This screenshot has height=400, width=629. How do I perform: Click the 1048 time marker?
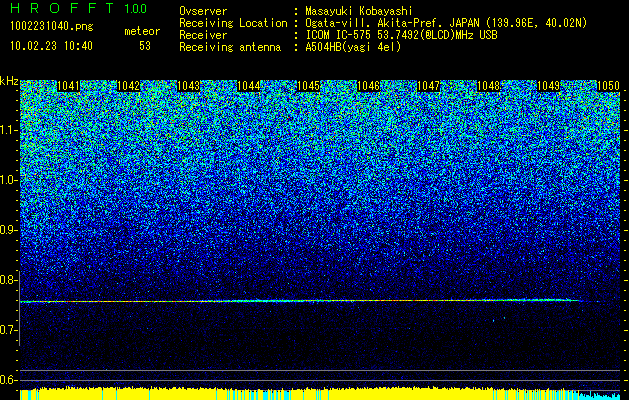[x=488, y=86]
